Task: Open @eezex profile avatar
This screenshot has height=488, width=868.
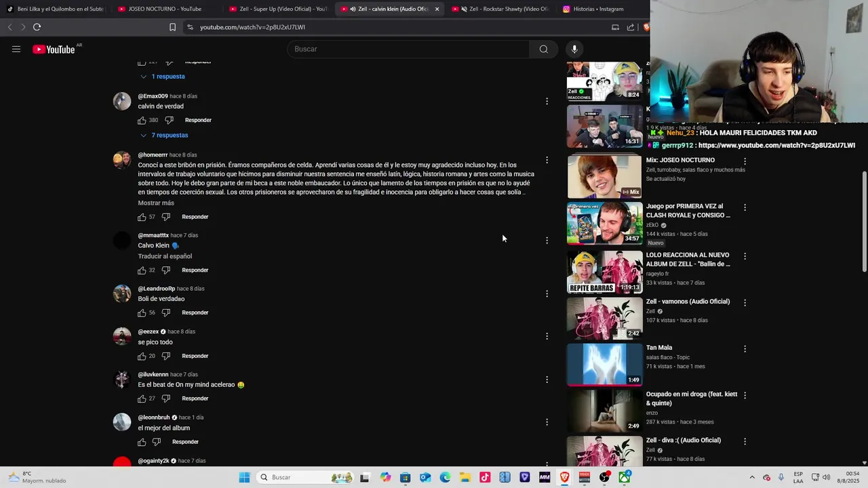Action: pos(122,336)
